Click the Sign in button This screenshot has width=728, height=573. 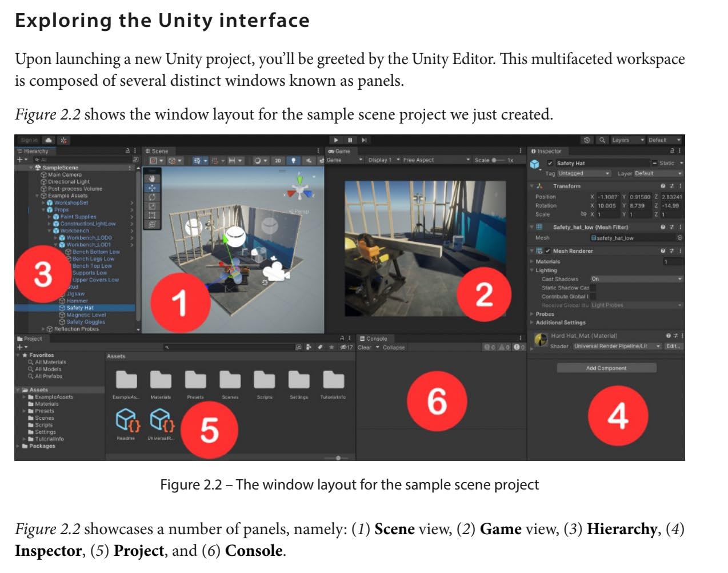[29, 140]
